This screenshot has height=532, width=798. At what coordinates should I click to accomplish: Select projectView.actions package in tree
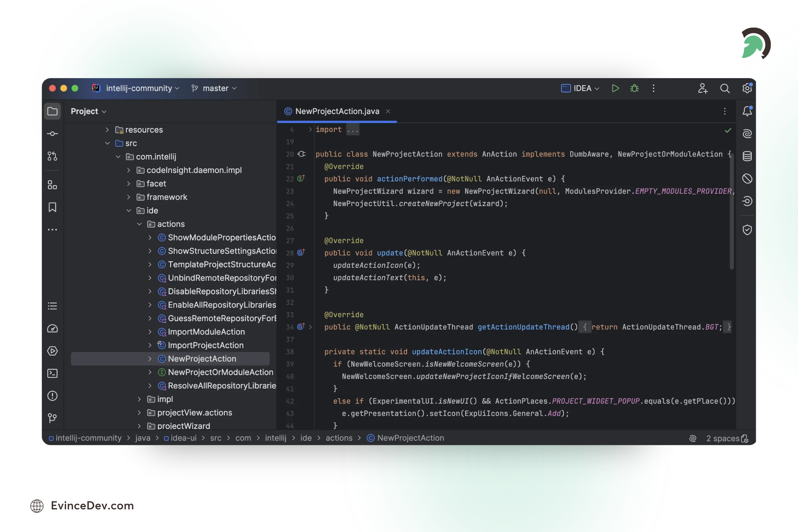(195, 413)
